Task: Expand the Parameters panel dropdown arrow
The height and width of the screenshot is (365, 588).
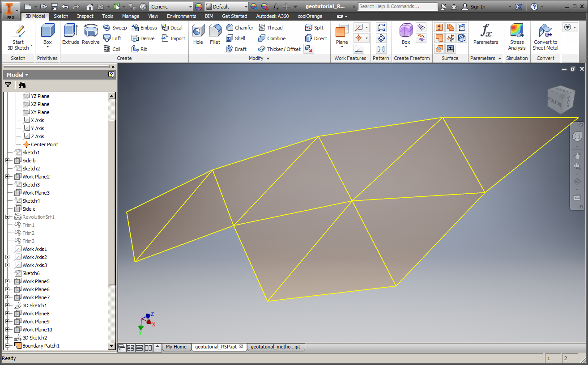Action: point(500,59)
